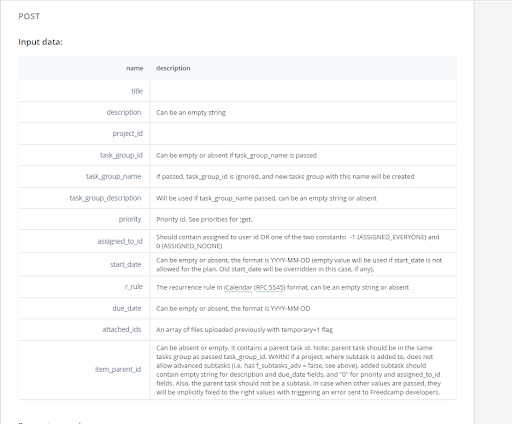
Task: Select the item_parent_id row label
Action: [118, 369]
